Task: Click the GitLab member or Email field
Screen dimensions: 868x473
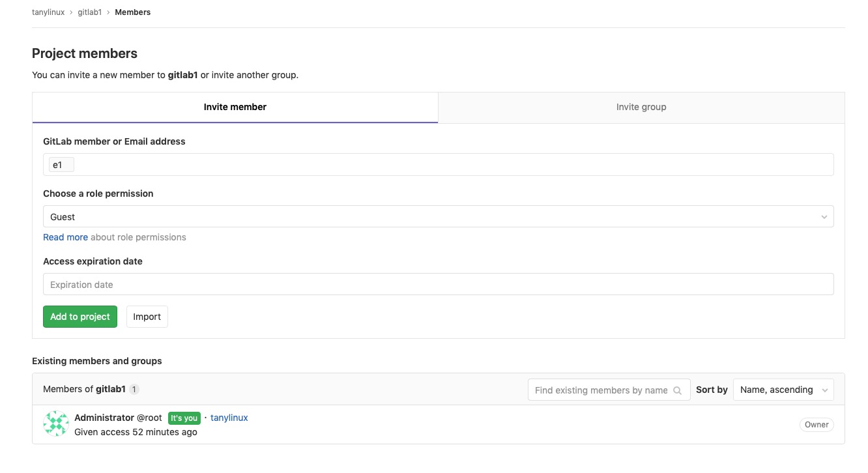Action: tap(439, 165)
